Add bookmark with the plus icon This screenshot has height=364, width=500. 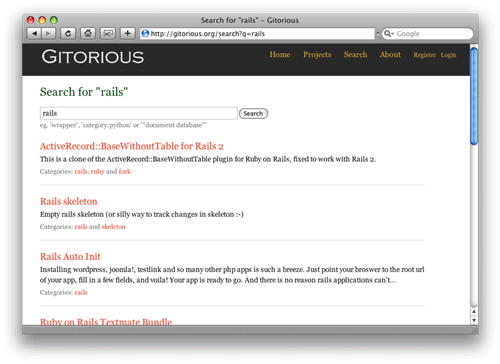click(128, 33)
